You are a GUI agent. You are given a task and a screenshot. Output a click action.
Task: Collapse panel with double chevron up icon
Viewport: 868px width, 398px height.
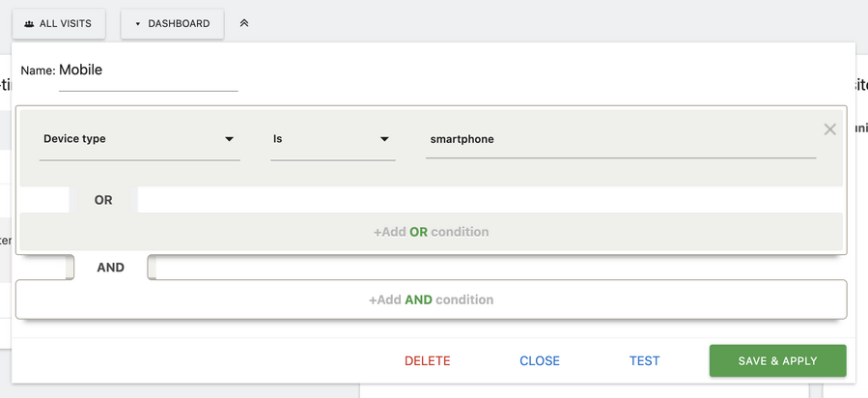click(x=244, y=23)
